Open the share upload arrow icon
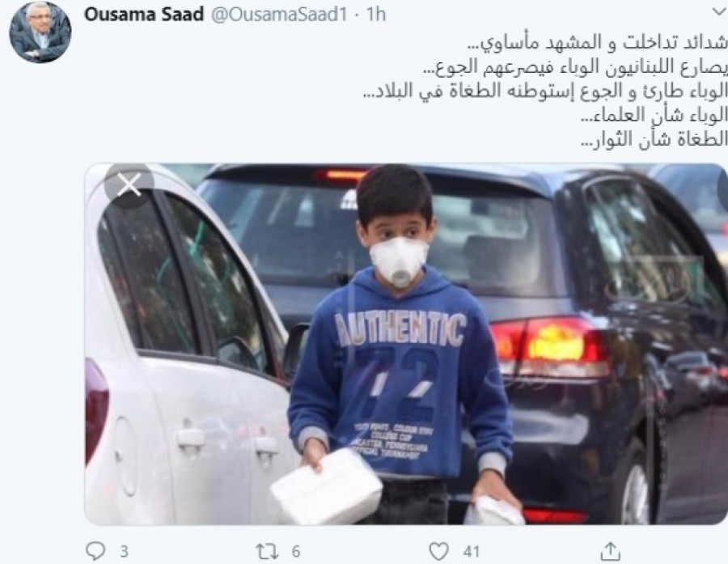The height and width of the screenshot is (564, 728). (x=611, y=550)
